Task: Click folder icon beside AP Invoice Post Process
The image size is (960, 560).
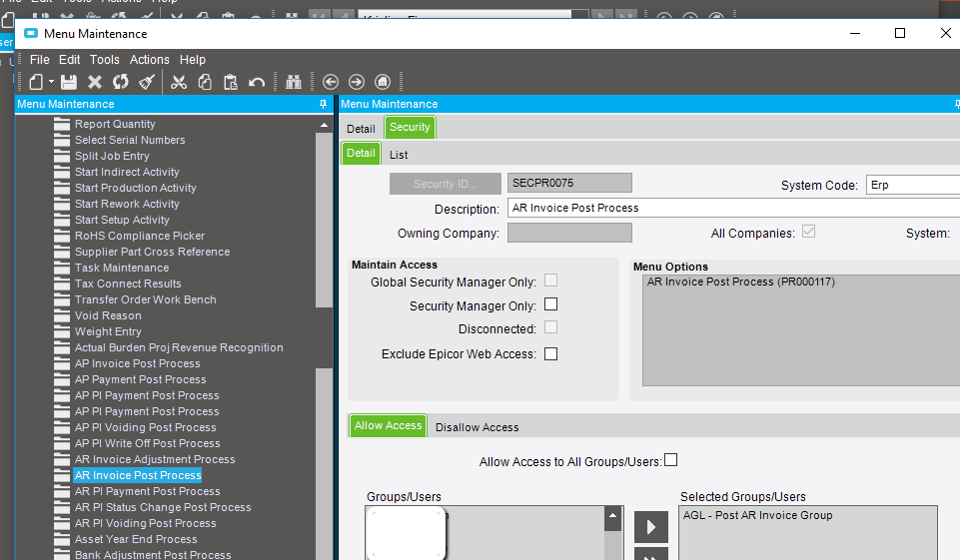Action: 62,363
